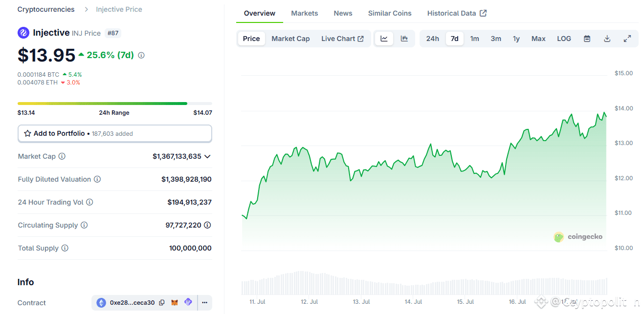Download the chart data
This screenshot has width=644, height=314.
point(607,39)
